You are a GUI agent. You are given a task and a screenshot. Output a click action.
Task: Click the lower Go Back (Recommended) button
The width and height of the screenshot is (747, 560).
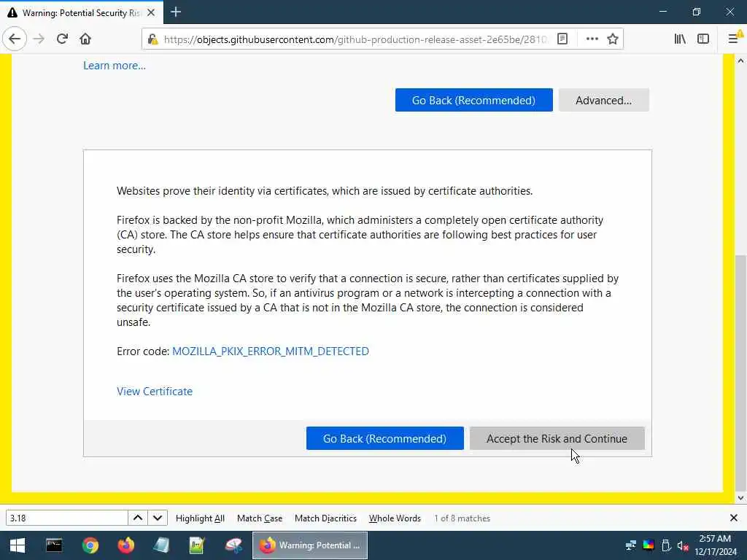pyautogui.click(x=385, y=438)
